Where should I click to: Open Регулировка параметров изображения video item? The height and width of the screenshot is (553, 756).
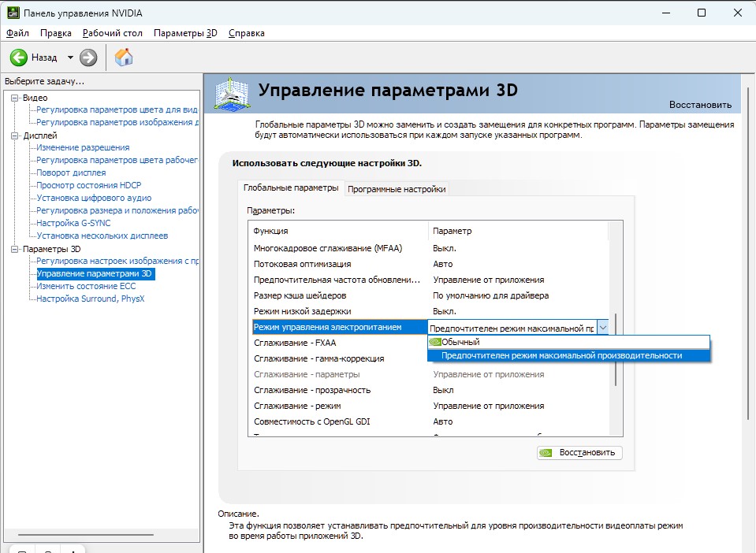click(117, 122)
